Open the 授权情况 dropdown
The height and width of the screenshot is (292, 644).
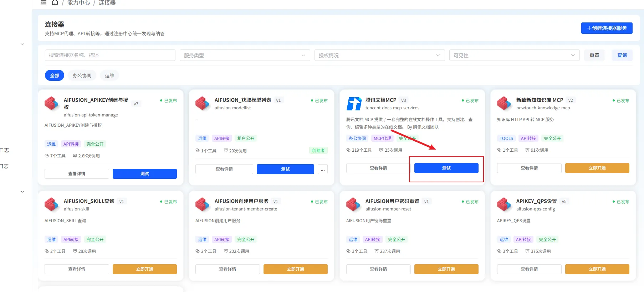379,55
